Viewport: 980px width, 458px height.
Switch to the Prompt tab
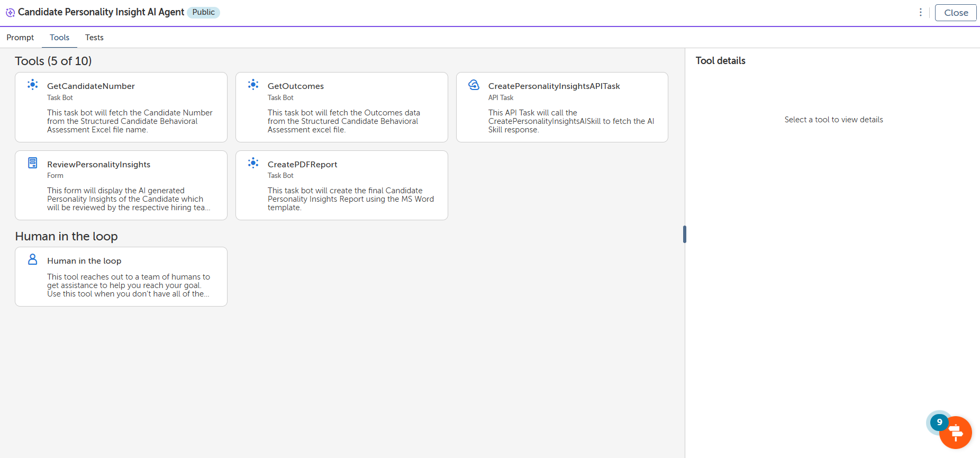(x=20, y=38)
